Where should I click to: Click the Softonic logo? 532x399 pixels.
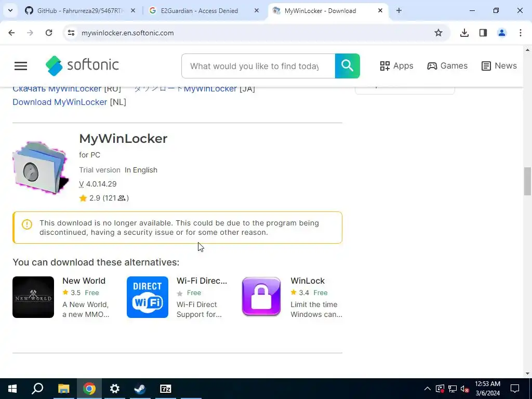pos(83,65)
